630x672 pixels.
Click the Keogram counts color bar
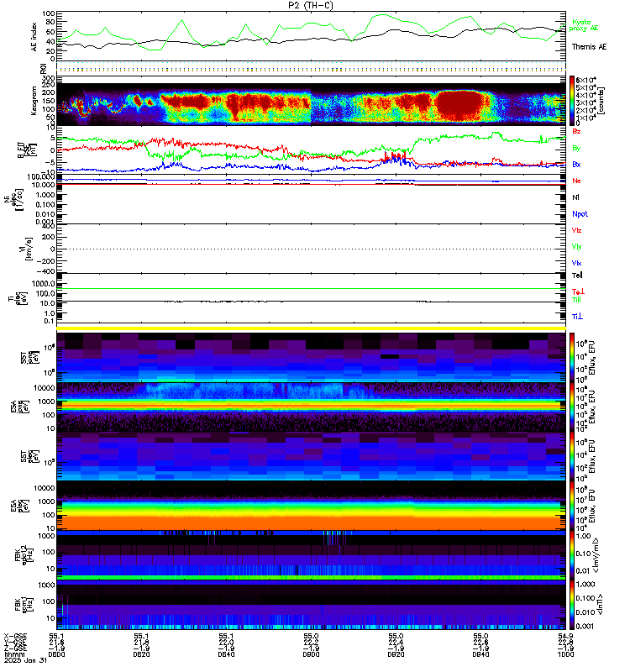pos(572,101)
